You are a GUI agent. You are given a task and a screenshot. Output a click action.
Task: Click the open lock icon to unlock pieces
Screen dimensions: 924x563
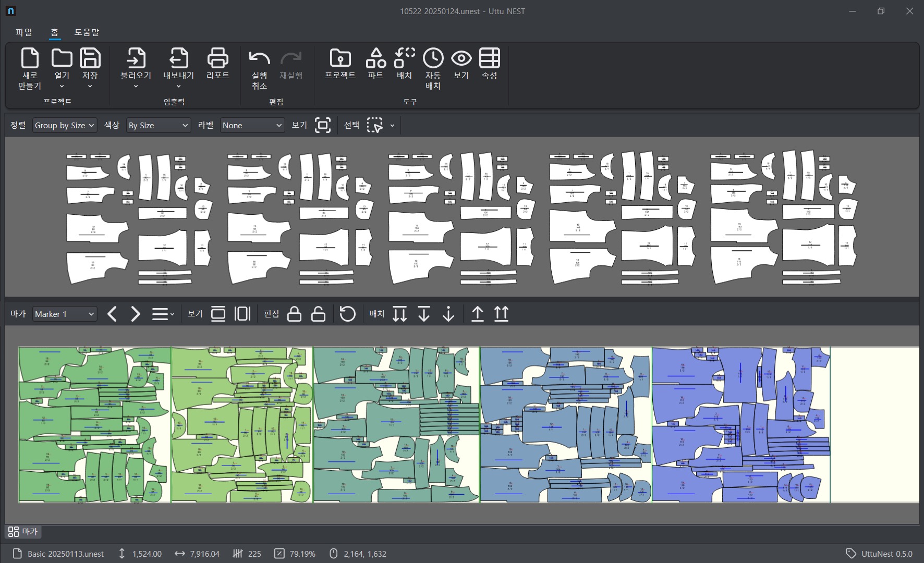click(x=318, y=314)
